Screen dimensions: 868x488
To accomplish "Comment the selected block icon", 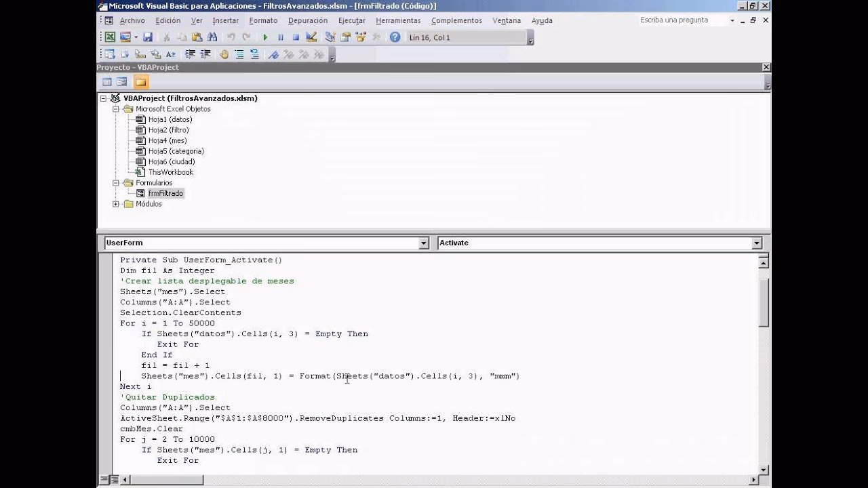I will coord(239,54).
